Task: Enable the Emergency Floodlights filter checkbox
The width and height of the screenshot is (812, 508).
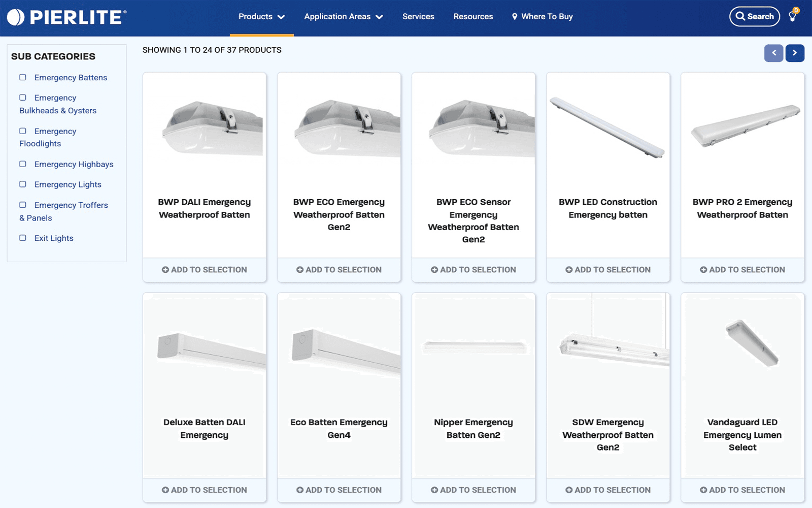Action: tap(23, 131)
